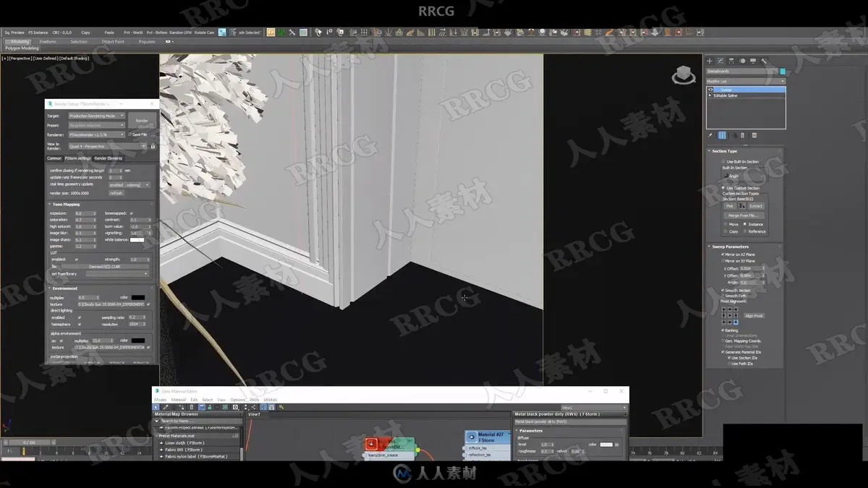Click the ViewCube in the viewport
This screenshot has height=488, width=868.
(x=682, y=74)
